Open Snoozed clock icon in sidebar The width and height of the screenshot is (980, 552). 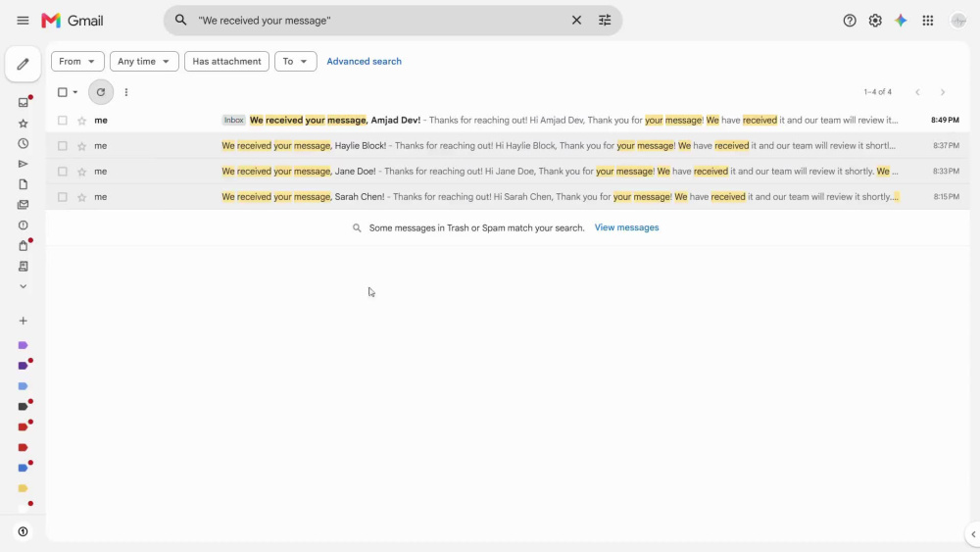[24, 144]
